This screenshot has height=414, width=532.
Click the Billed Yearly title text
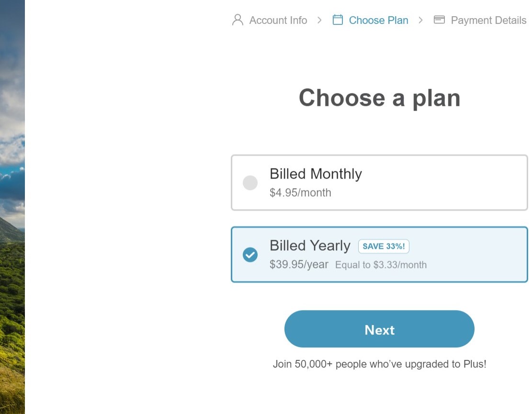(x=310, y=246)
